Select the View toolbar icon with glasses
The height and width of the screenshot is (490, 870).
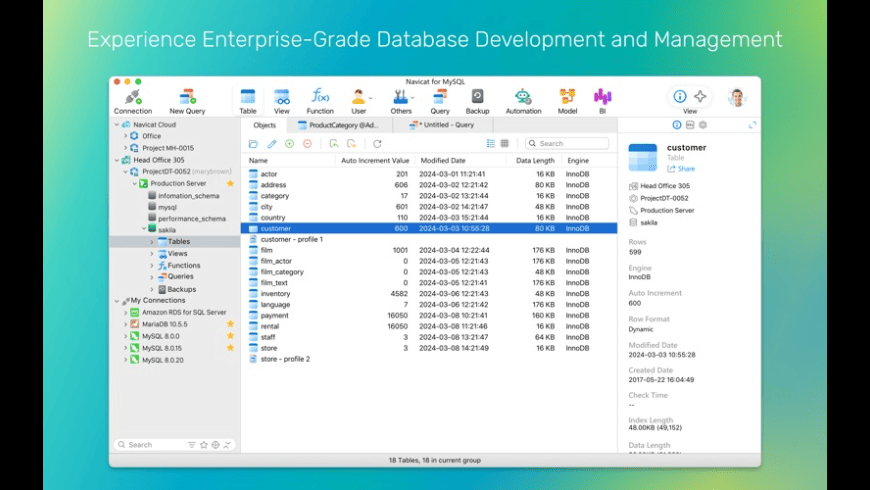(281, 102)
